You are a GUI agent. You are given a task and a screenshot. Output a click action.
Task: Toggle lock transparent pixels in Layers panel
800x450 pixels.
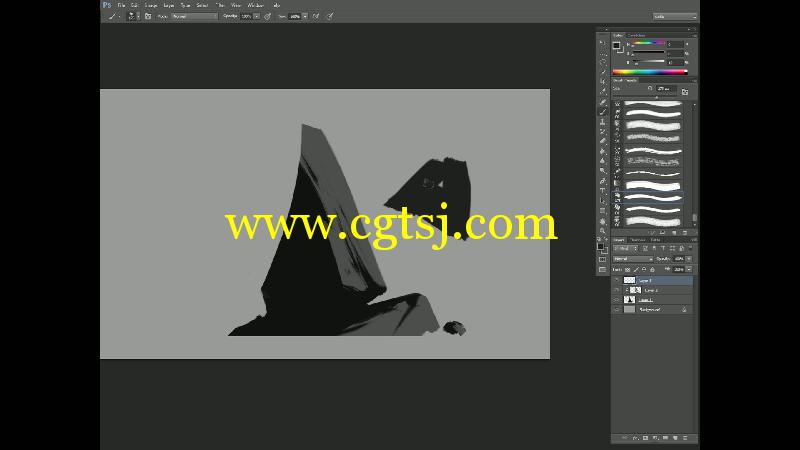pyautogui.click(x=628, y=269)
